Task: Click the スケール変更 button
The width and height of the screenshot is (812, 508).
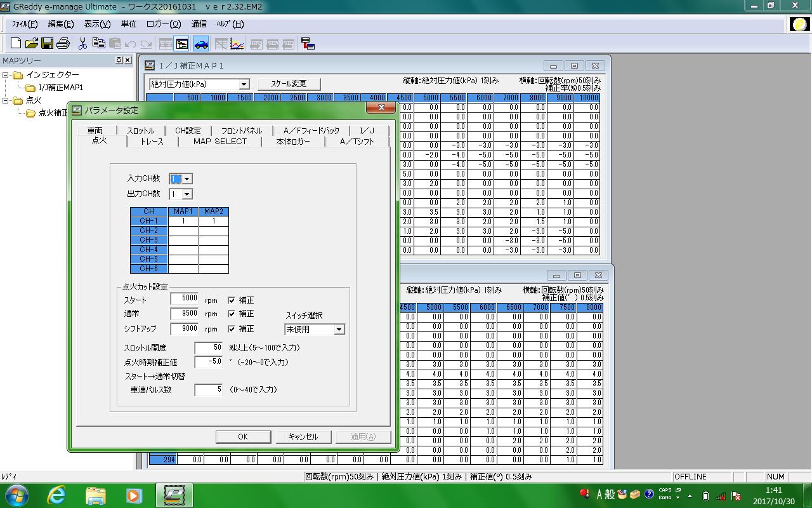Action: click(x=289, y=84)
